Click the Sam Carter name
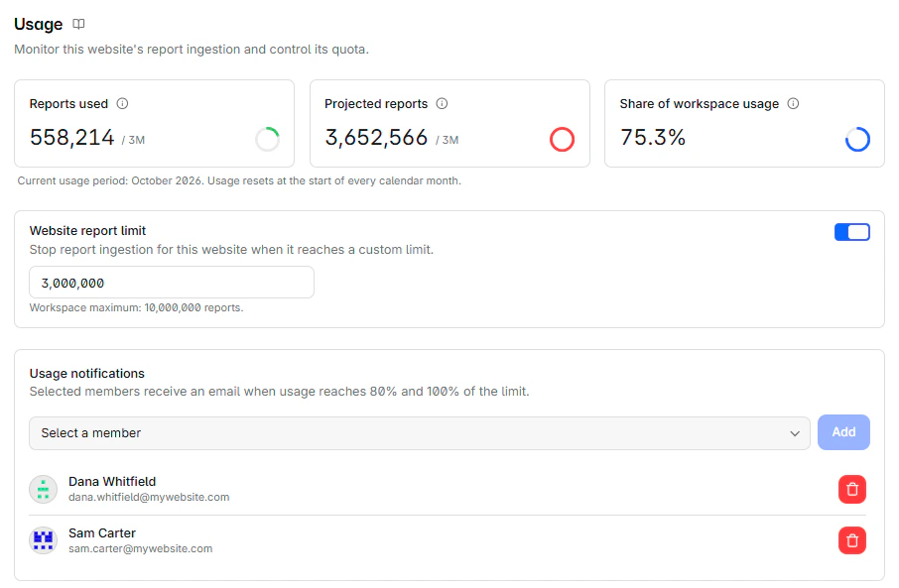 (102, 533)
